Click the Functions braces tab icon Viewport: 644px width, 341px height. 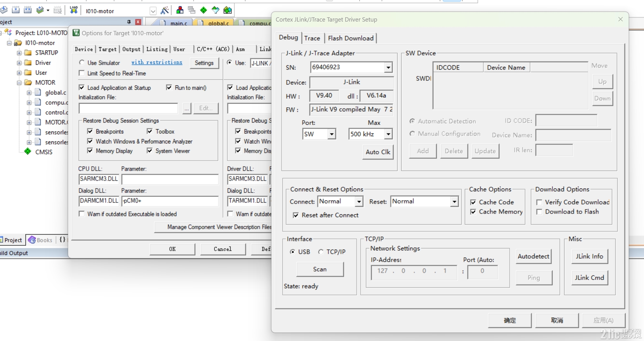tap(62, 240)
